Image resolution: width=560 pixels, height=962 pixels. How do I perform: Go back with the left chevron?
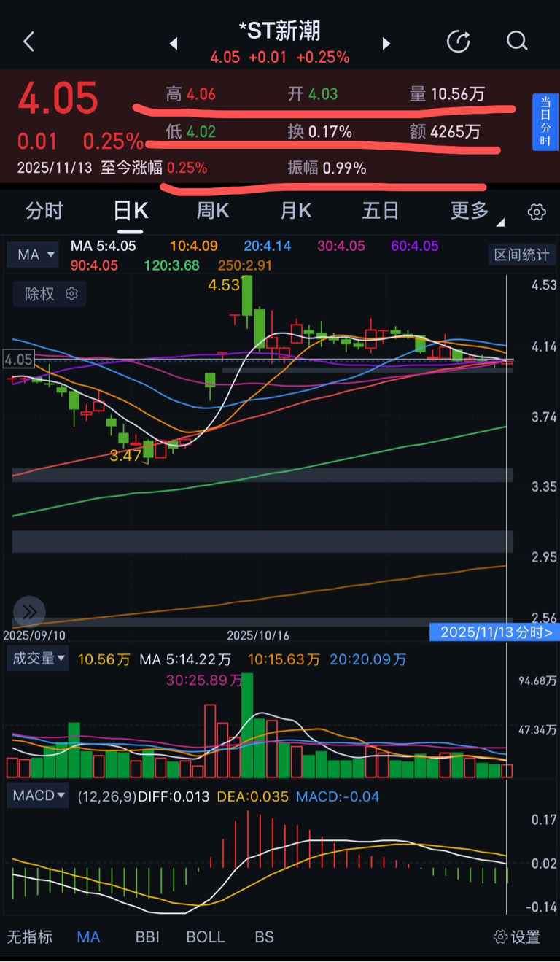[29, 42]
